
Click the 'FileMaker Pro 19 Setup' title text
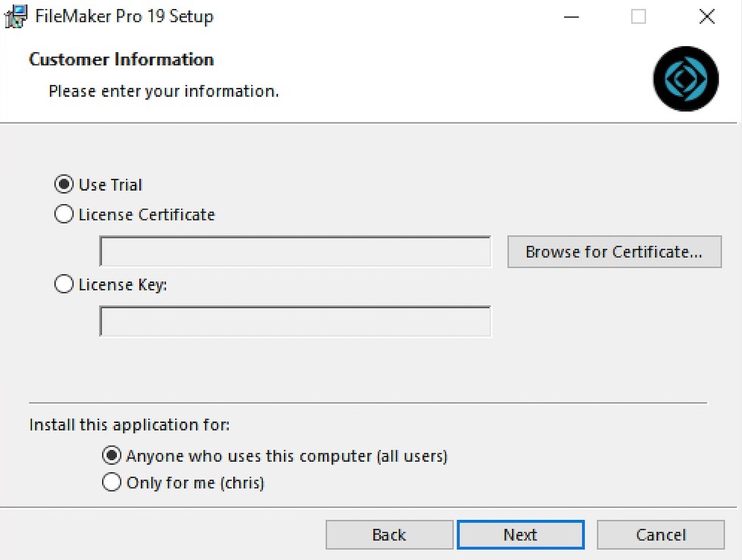click(124, 17)
